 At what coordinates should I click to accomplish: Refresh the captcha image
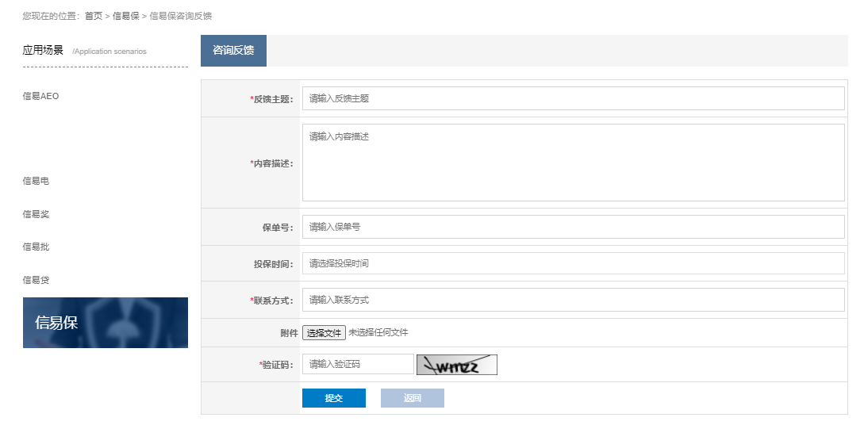coord(457,365)
